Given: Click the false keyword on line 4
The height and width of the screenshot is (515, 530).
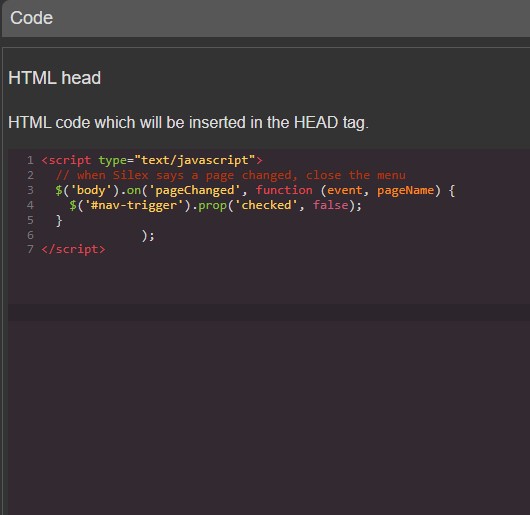Looking at the screenshot, I should tap(331, 205).
